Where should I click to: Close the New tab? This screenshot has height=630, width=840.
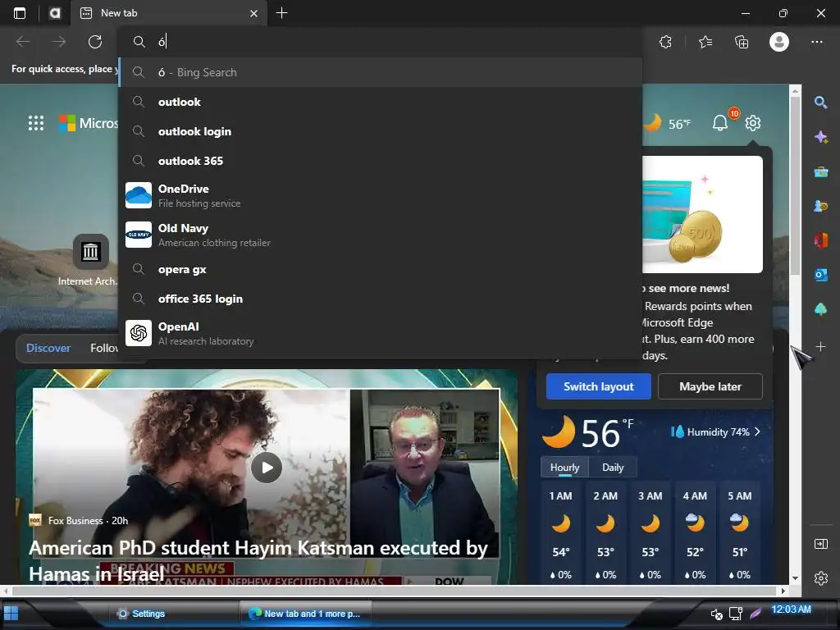[x=254, y=13]
